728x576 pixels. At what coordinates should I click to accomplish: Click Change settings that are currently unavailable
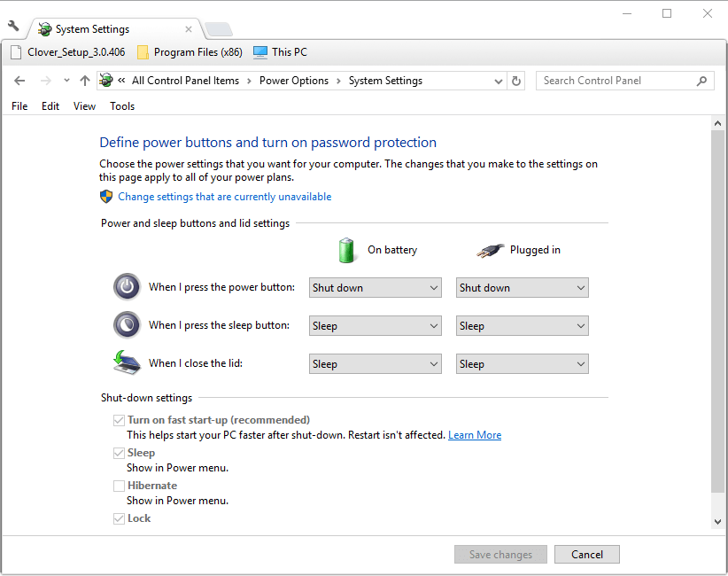pos(225,197)
